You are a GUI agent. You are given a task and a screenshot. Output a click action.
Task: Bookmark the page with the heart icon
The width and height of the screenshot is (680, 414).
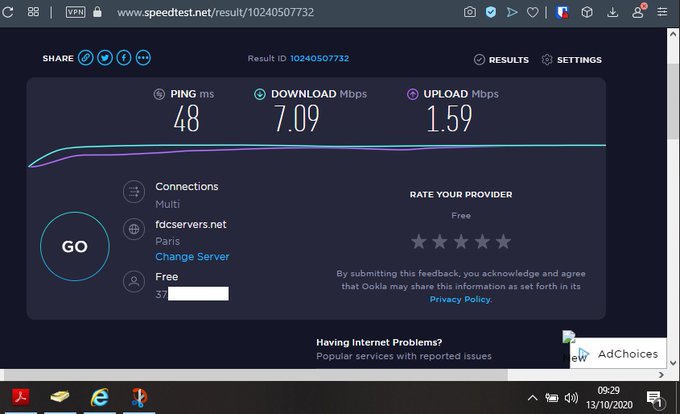click(533, 12)
